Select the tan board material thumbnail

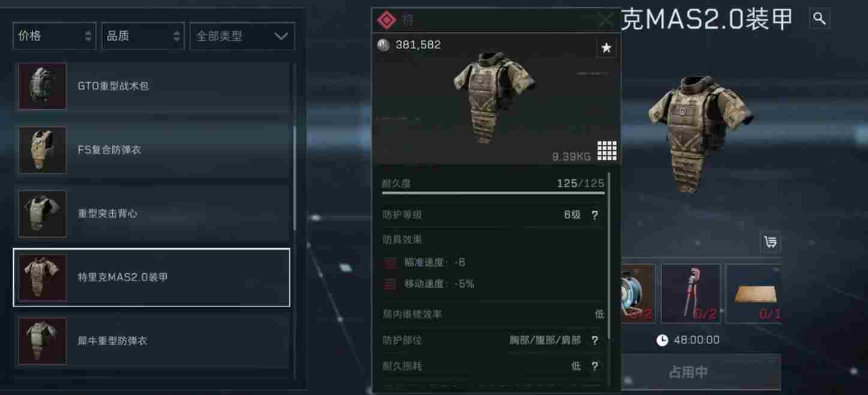[x=753, y=293]
